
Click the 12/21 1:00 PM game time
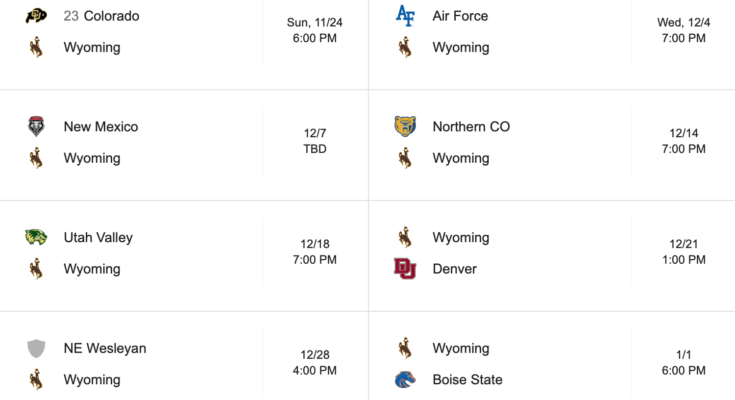coord(684,252)
